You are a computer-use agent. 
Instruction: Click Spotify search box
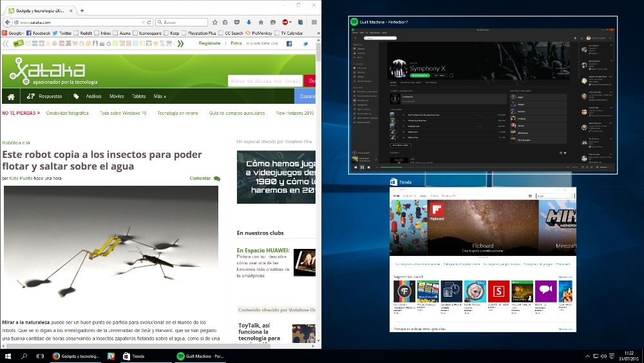coord(380,38)
